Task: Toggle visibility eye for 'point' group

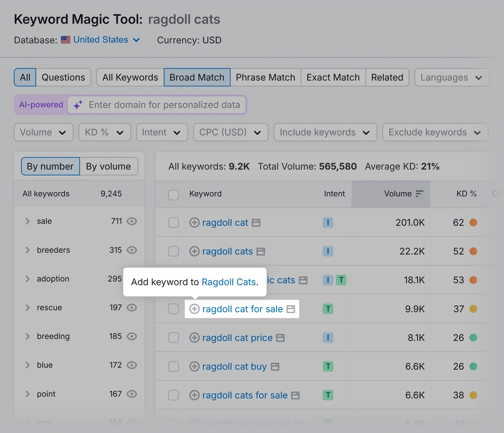Action: (x=132, y=394)
